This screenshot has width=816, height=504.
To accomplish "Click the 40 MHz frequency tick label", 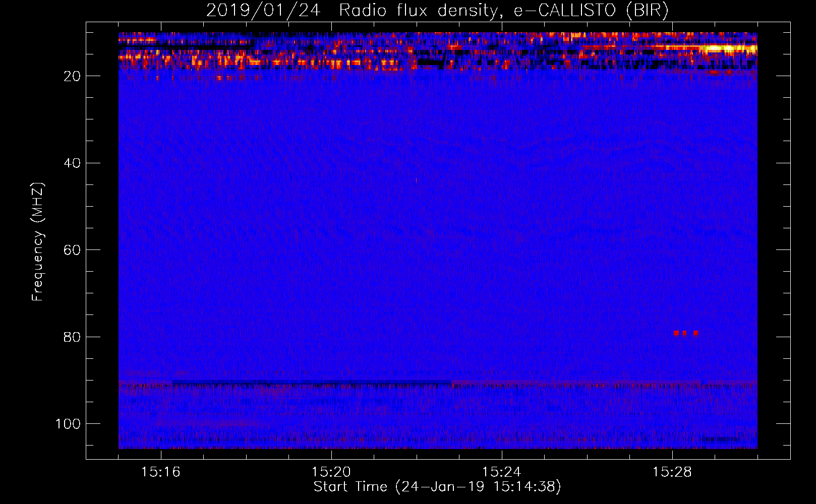I will click(73, 163).
